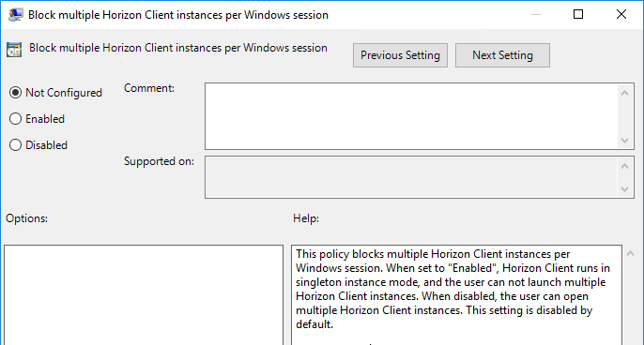Image resolution: width=644 pixels, height=345 pixels.
Task: Click the Supported on scroll down arrow
Action: pos(624,189)
